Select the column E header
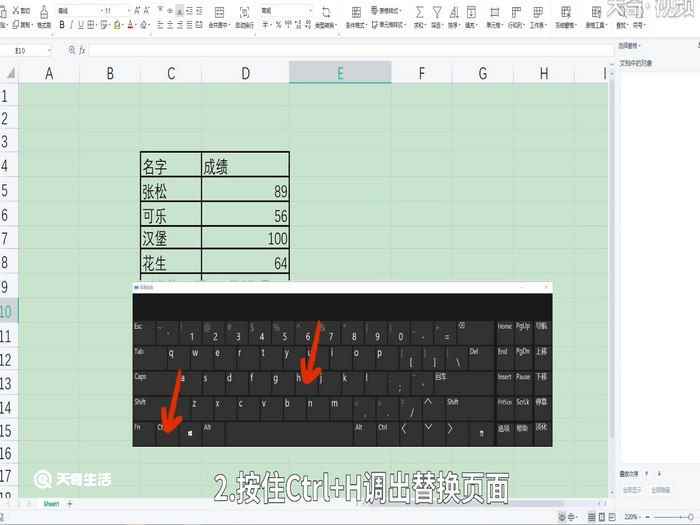700x525 pixels. [340, 73]
